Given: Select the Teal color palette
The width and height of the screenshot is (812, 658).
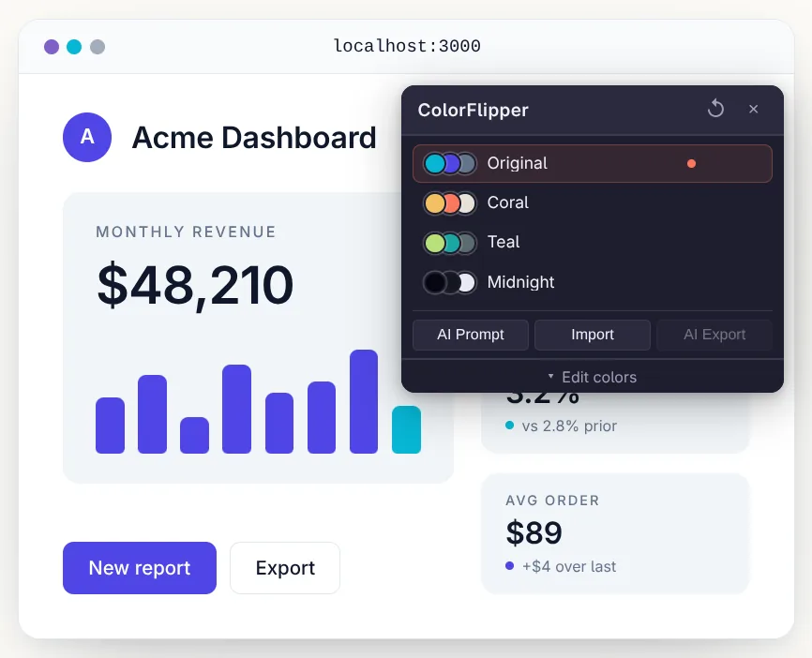Looking at the screenshot, I should (x=593, y=242).
